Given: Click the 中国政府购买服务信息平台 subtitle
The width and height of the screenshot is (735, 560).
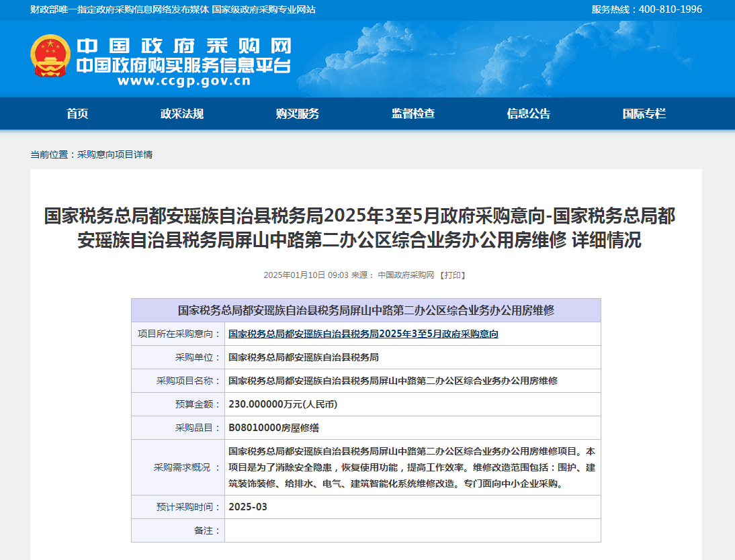Looking at the screenshot, I should [184, 66].
